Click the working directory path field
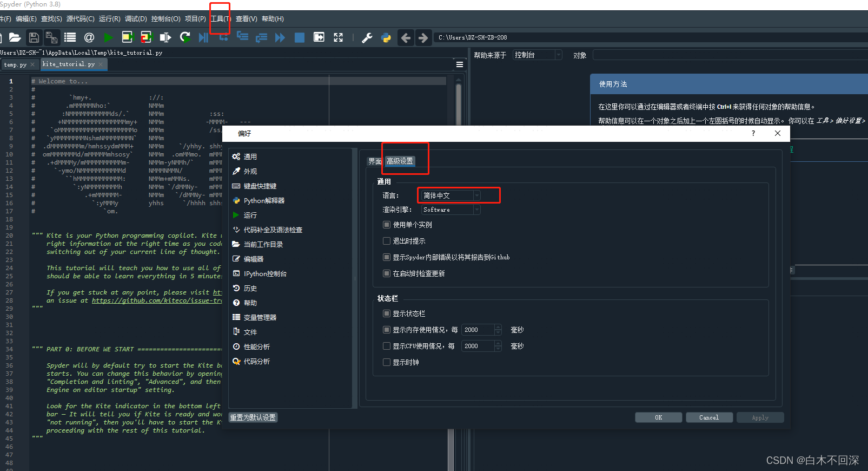The width and height of the screenshot is (868, 471). tap(651, 37)
